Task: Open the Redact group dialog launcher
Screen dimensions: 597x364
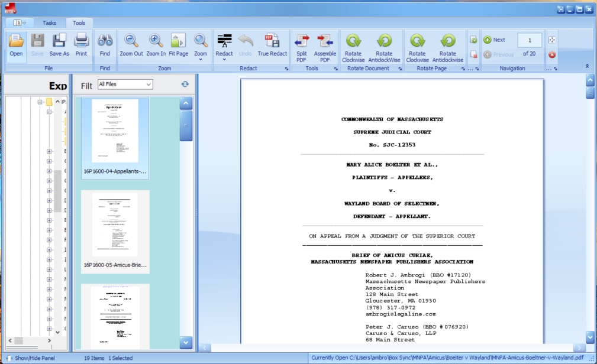Action: 287,69
